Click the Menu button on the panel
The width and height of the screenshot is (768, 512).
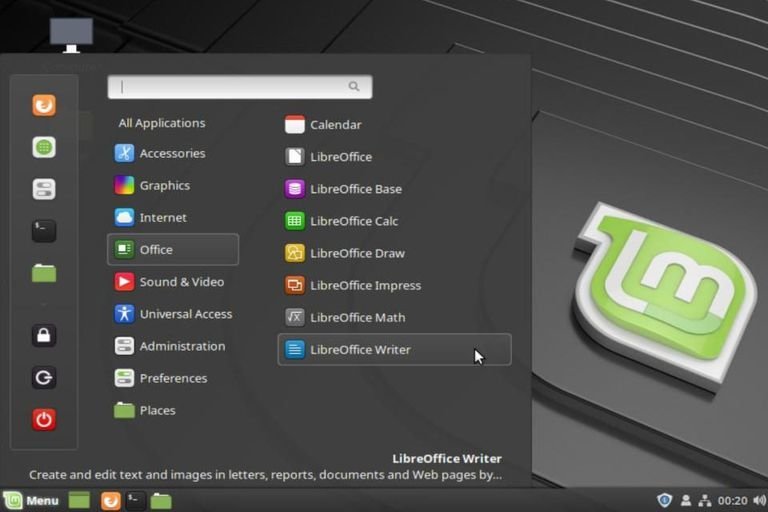coord(31,500)
